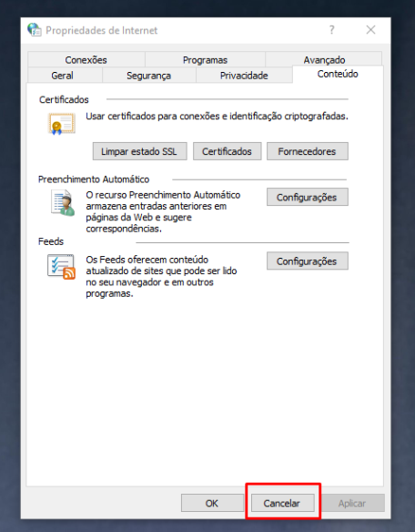This screenshot has height=532, width=415.
Task: Open the Certificados button
Action: (228, 151)
